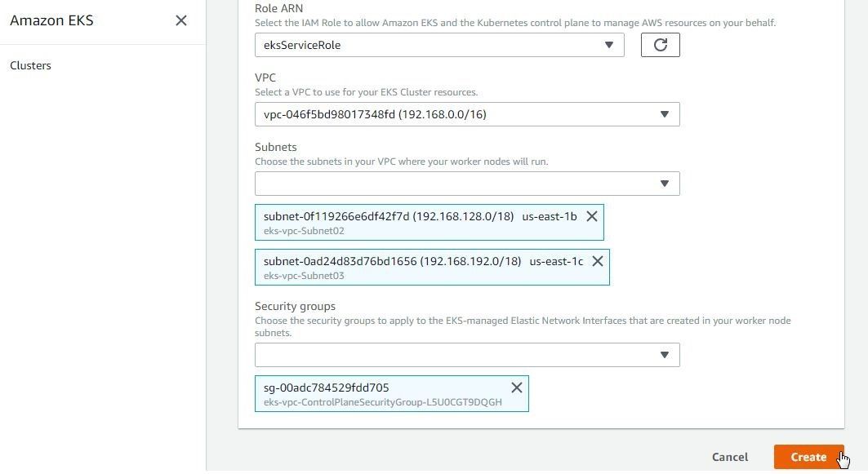Viewport: 868px width, 474px height.
Task: Remove security group sg-00adc784529fdd705
Action: [x=517, y=388]
